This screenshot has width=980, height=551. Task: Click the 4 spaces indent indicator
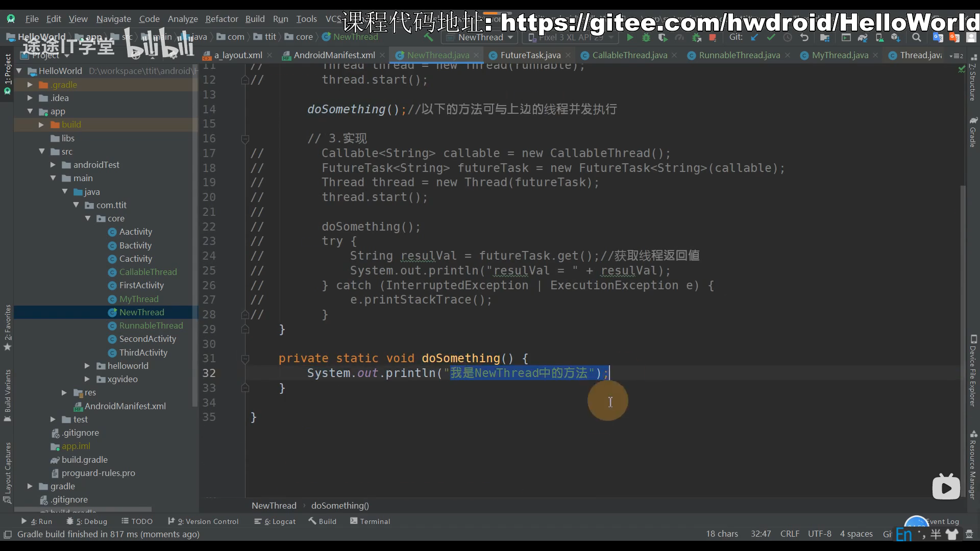pos(856,534)
